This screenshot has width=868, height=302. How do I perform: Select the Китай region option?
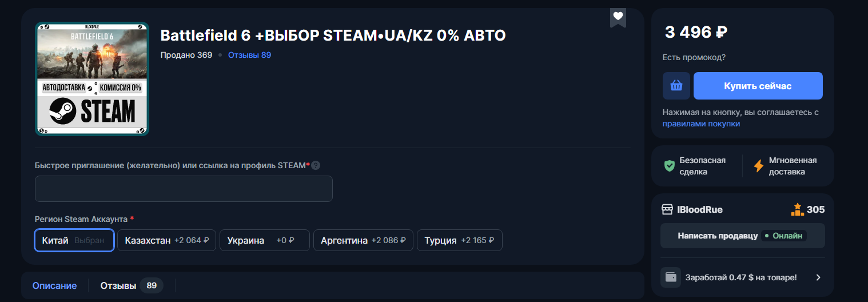74,240
